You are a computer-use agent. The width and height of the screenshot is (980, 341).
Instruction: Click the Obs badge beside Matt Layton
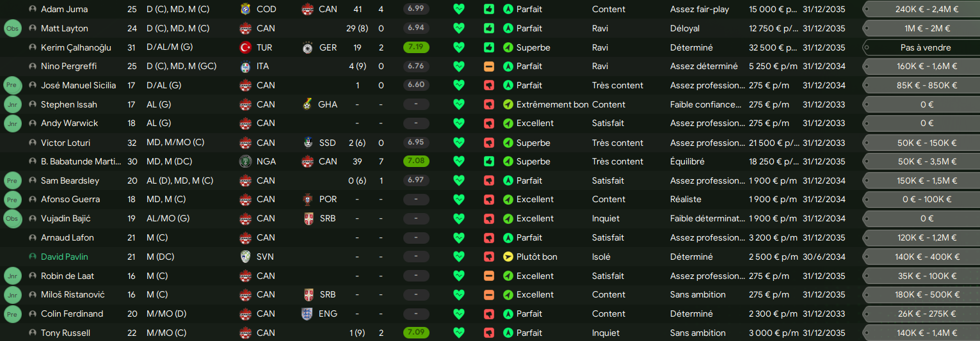[x=13, y=29]
